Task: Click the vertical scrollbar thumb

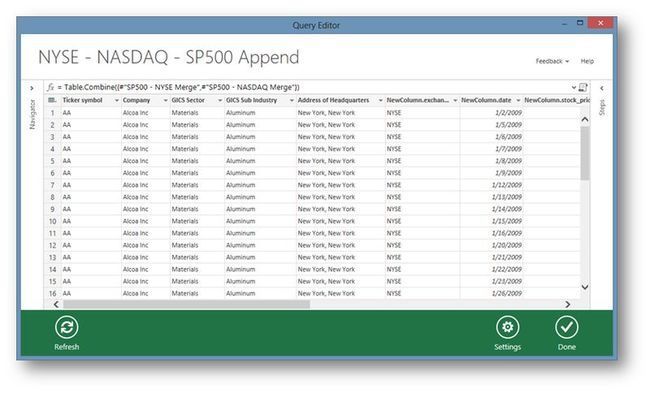Action: 585,153
